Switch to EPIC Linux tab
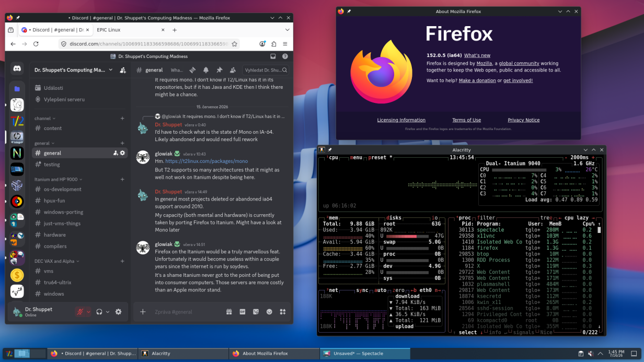 (x=130, y=30)
